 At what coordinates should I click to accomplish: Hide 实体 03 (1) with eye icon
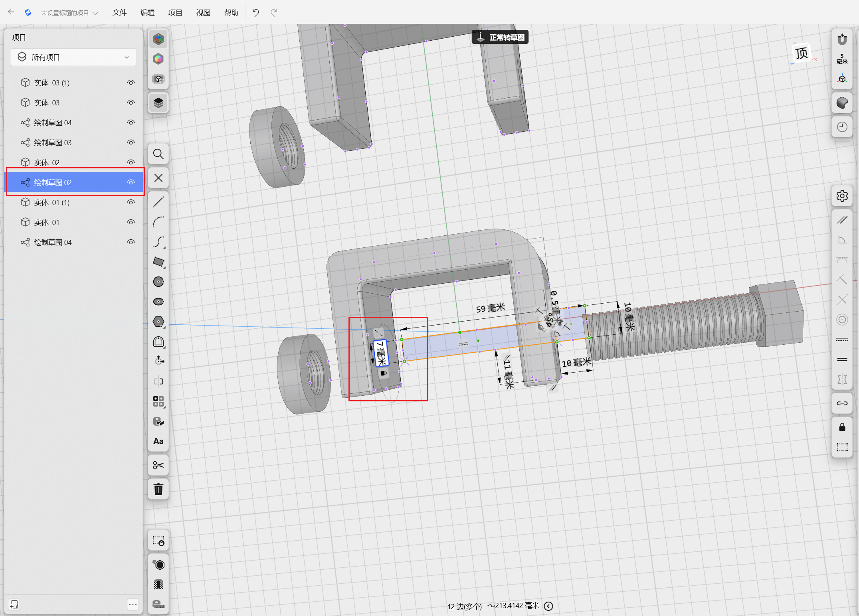[x=131, y=83]
